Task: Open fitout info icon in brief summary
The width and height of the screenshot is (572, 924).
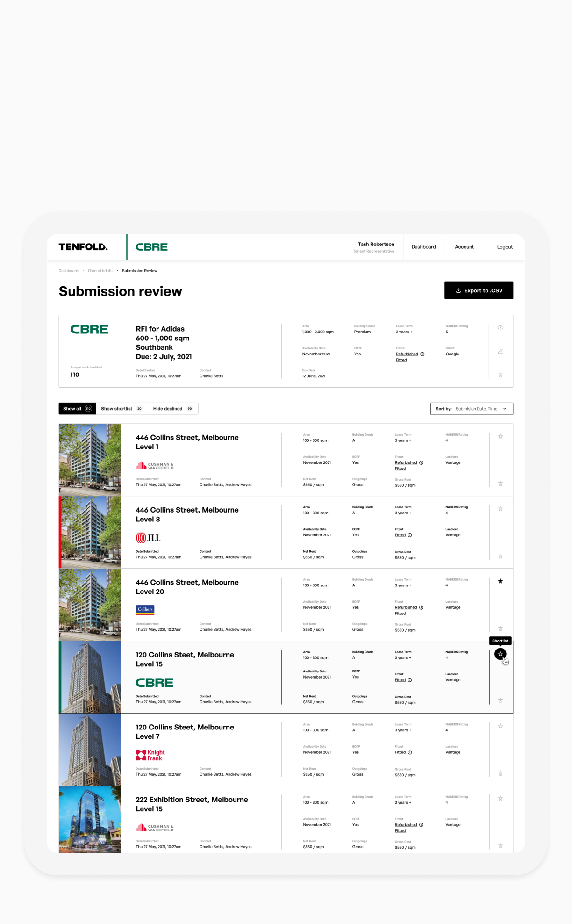Action: click(422, 354)
